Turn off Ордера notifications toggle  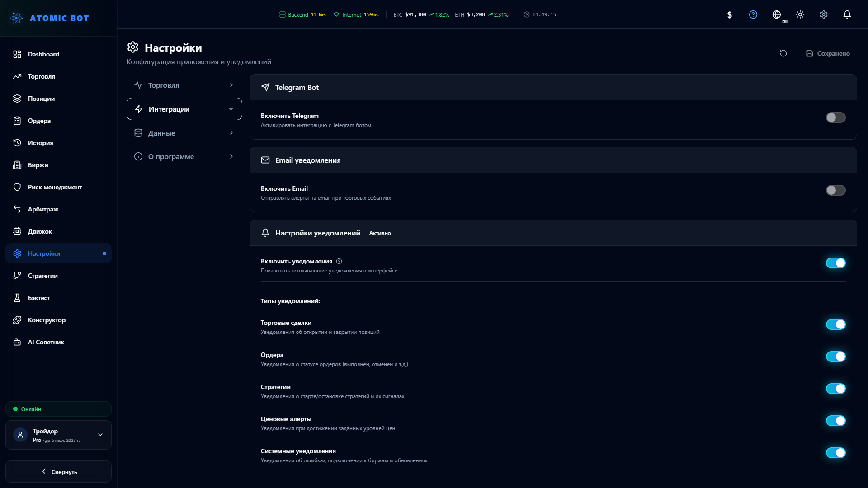[x=835, y=357]
